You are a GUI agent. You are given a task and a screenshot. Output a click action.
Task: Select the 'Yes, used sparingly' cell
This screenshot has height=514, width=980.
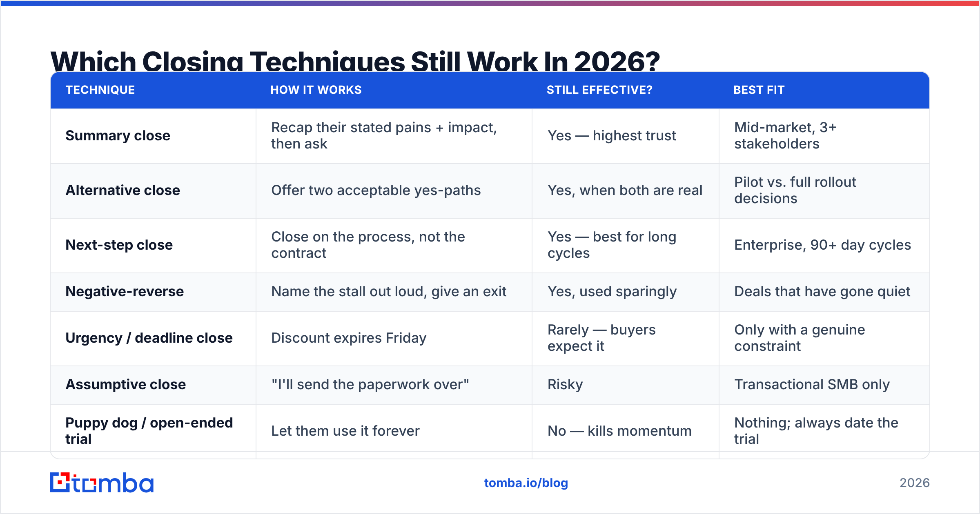tap(626, 292)
